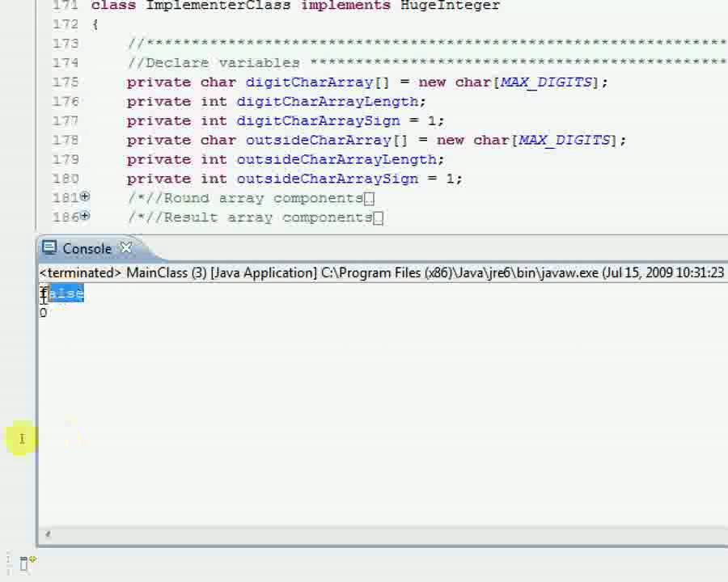728x582 pixels.
Task: Click the ImplementerClass class name
Action: click(218, 6)
